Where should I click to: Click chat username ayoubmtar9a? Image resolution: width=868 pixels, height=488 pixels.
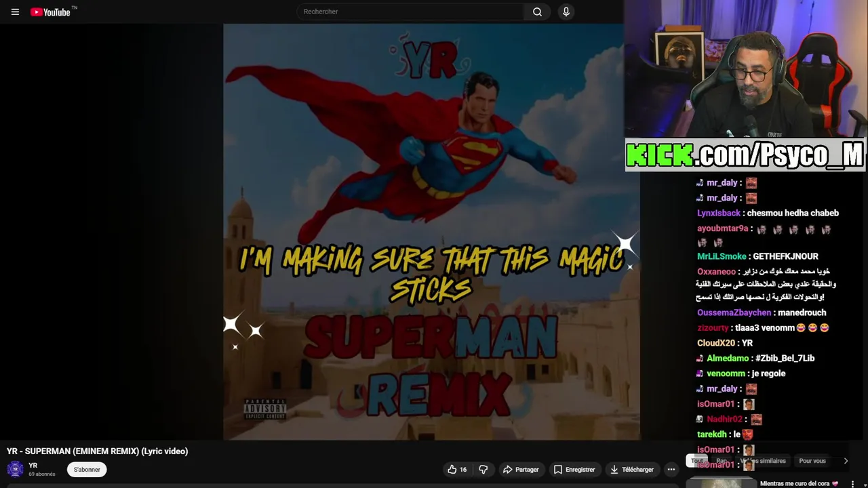(723, 228)
